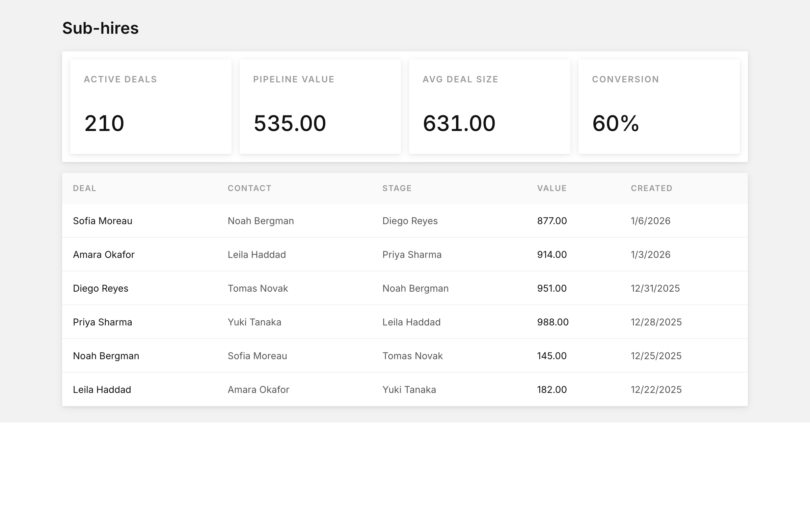Select the Pipeline Value card

320,107
